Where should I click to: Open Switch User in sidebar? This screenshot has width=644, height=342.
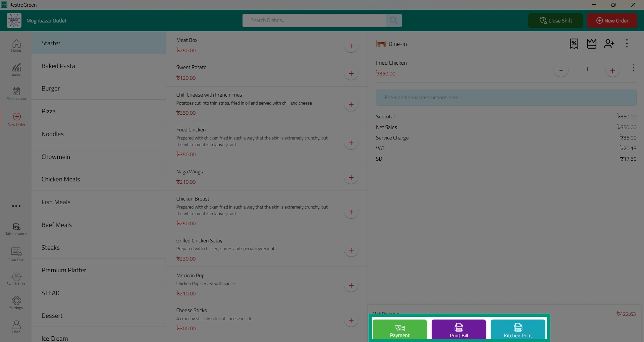click(x=16, y=279)
